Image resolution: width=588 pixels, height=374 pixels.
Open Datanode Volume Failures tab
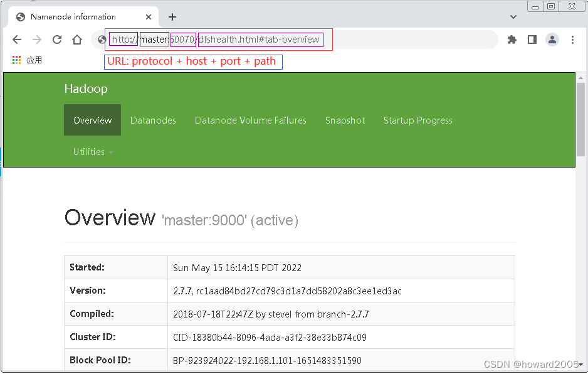point(251,120)
